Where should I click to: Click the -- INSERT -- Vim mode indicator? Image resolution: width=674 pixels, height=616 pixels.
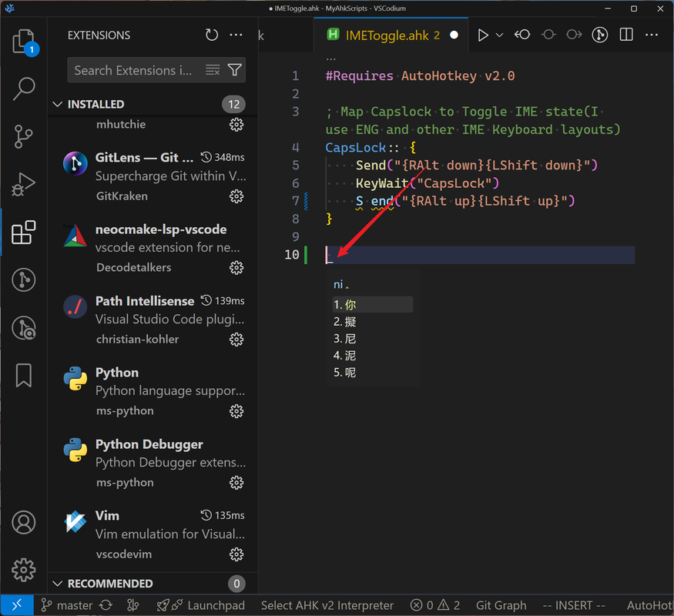573,605
